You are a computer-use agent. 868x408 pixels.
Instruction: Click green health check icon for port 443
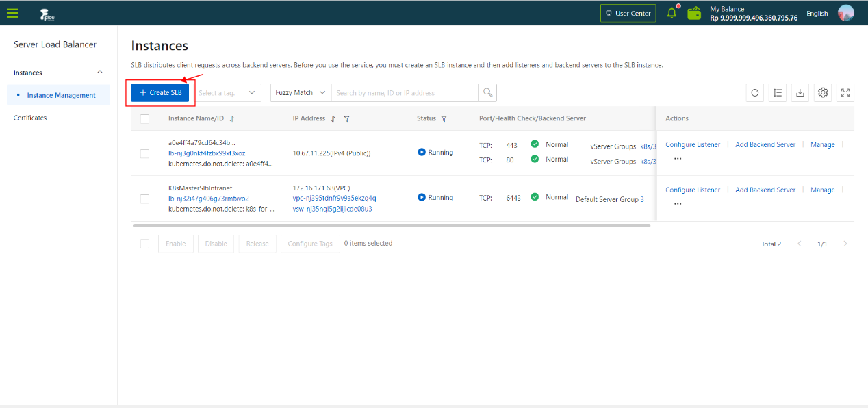535,144
